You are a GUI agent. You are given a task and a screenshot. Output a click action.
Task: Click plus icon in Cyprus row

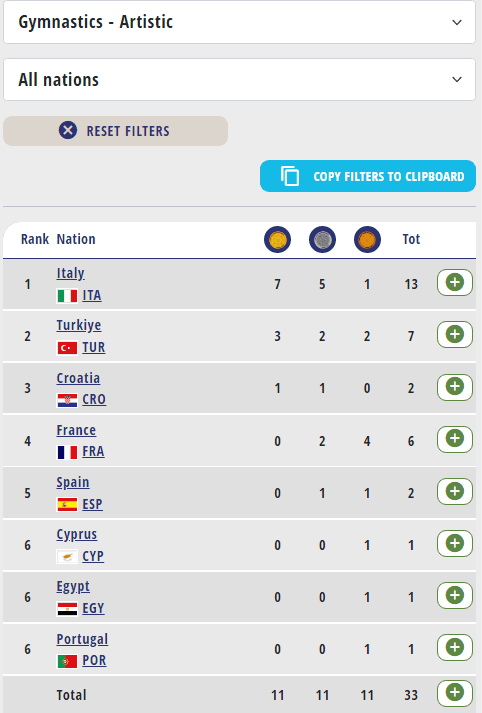click(455, 543)
